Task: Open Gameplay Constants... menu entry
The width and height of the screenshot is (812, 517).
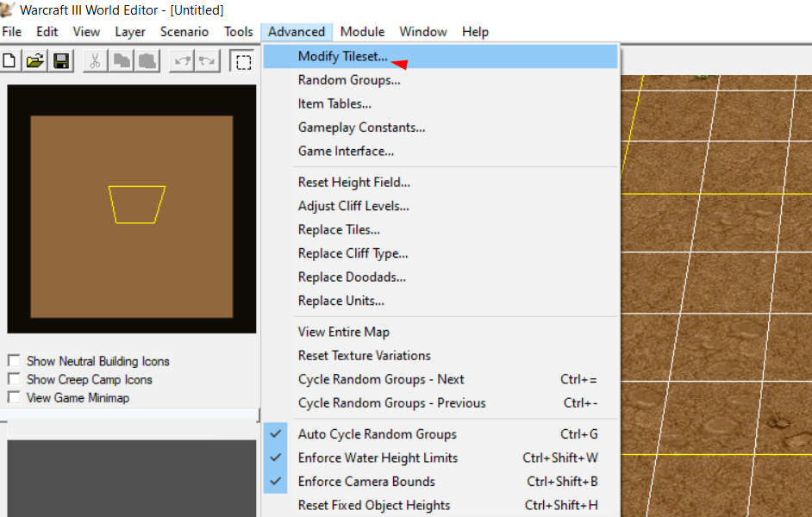Action: (440, 128)
